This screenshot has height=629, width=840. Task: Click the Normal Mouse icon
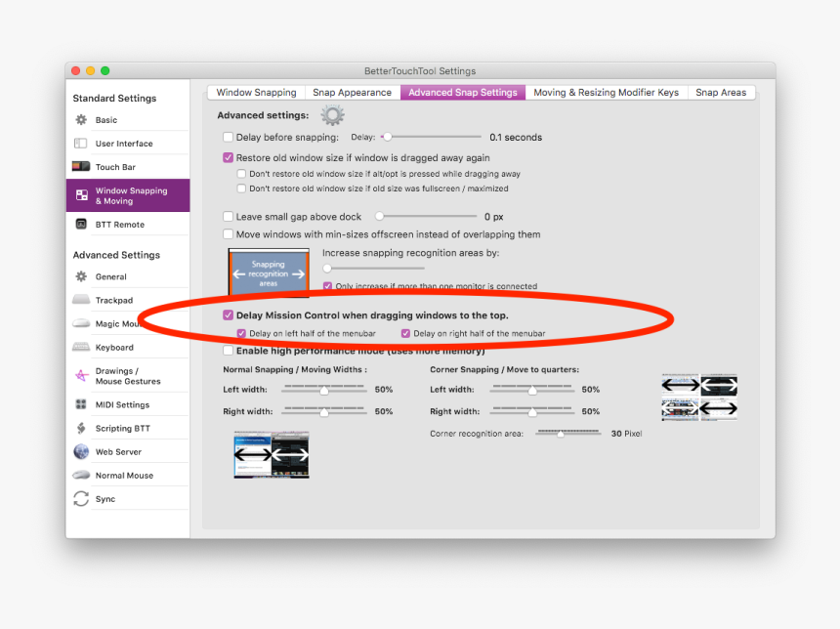coord(81,475)
